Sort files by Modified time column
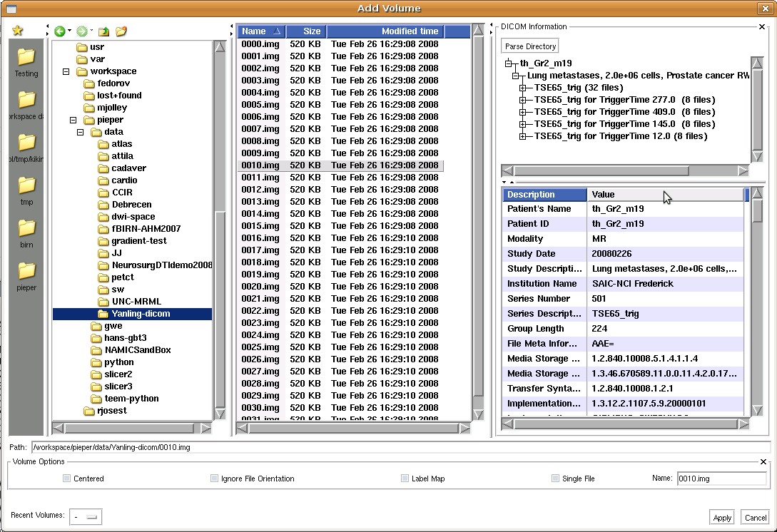The width and height of the screenshot is (777, 532). click(x=410, y=31)
